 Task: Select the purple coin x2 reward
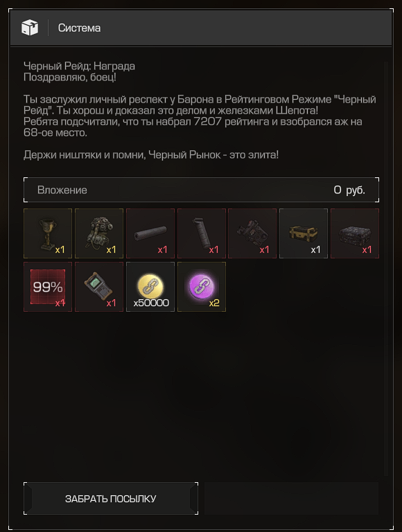pos(202,287)
